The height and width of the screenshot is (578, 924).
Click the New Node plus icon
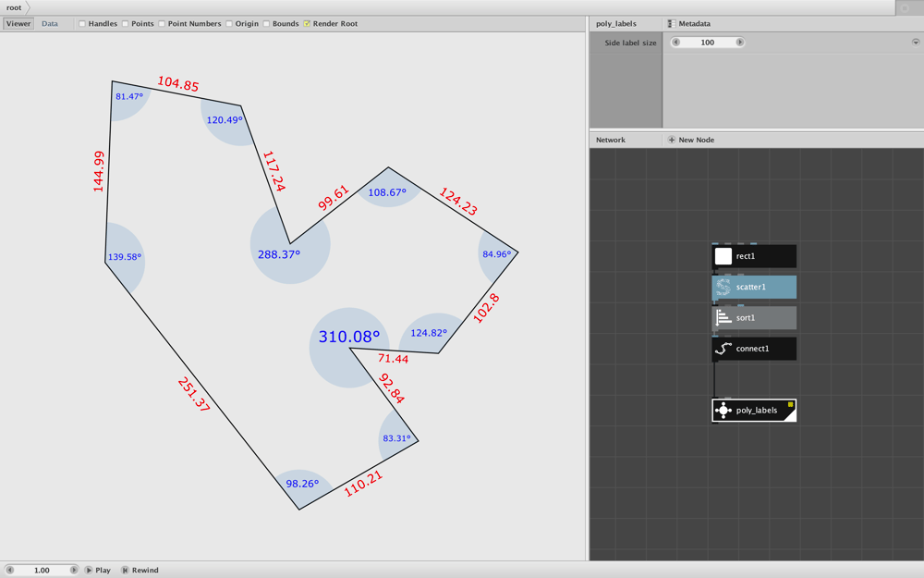pos(671,140)
